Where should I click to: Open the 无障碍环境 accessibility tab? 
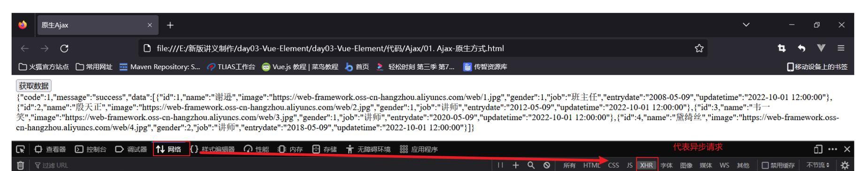368,149
